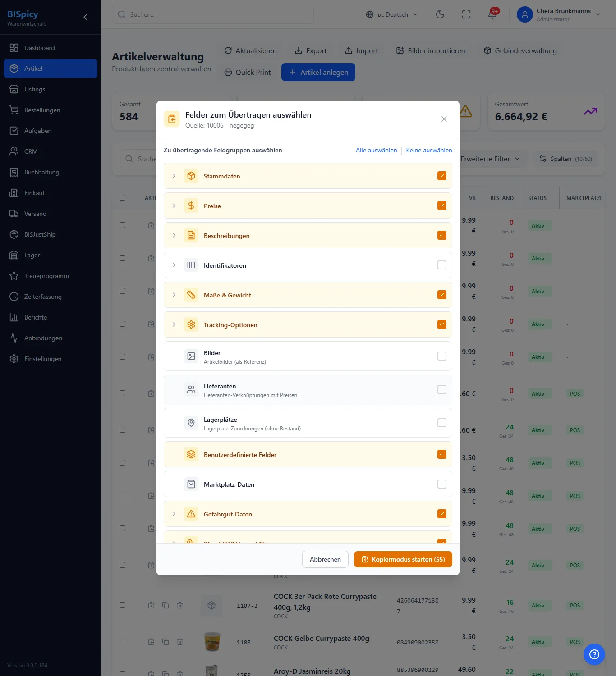
Task: Check the Identifikatoren checkbox
Action: (442, 265)
